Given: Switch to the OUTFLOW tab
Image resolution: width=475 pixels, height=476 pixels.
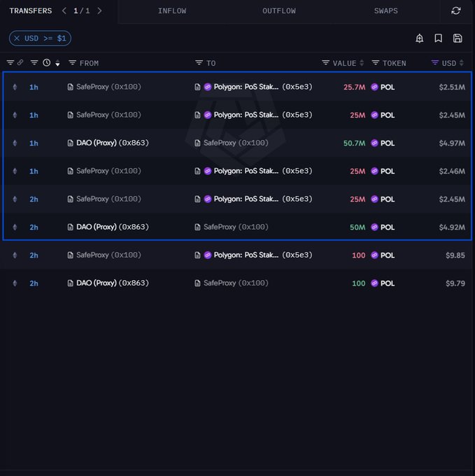Looking at the screenshot, I should 279,11.
